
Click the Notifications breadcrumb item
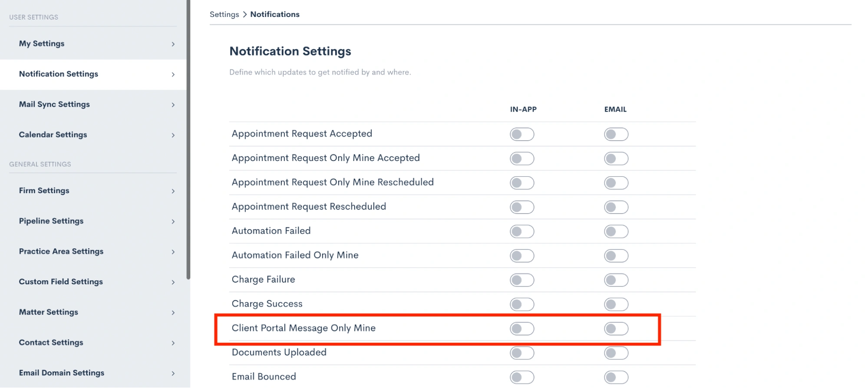(x=275, y=14)
